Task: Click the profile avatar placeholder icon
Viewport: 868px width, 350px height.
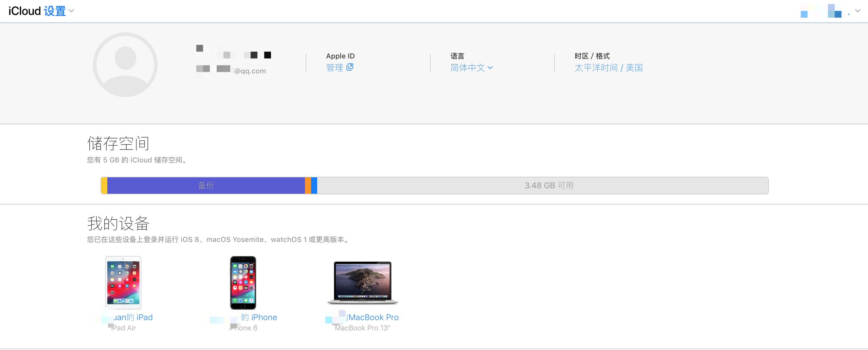Action: click(125, 64)
